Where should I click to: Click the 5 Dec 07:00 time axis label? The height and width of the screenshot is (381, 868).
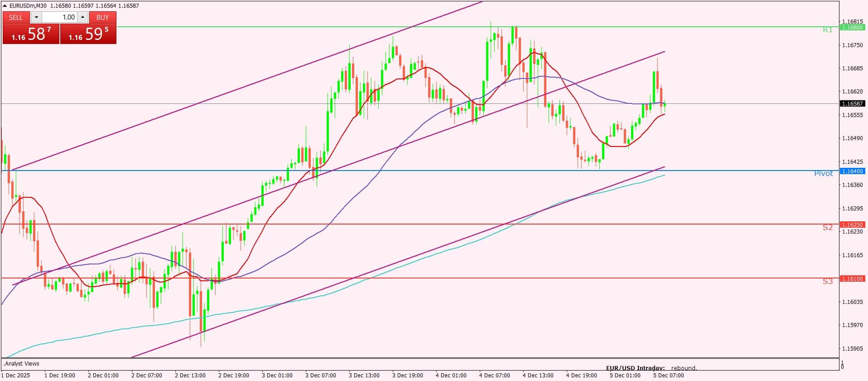(668, 376)
